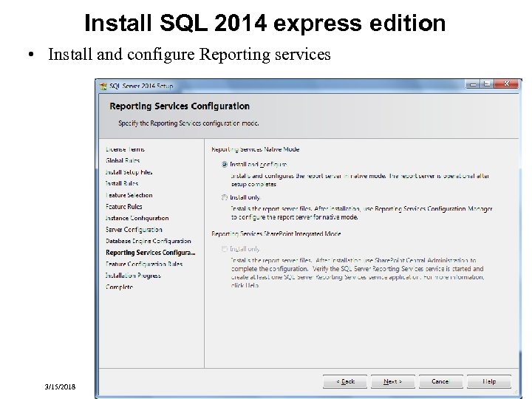Maximize the SQL Server 2014 Setup window

(487, 84)
